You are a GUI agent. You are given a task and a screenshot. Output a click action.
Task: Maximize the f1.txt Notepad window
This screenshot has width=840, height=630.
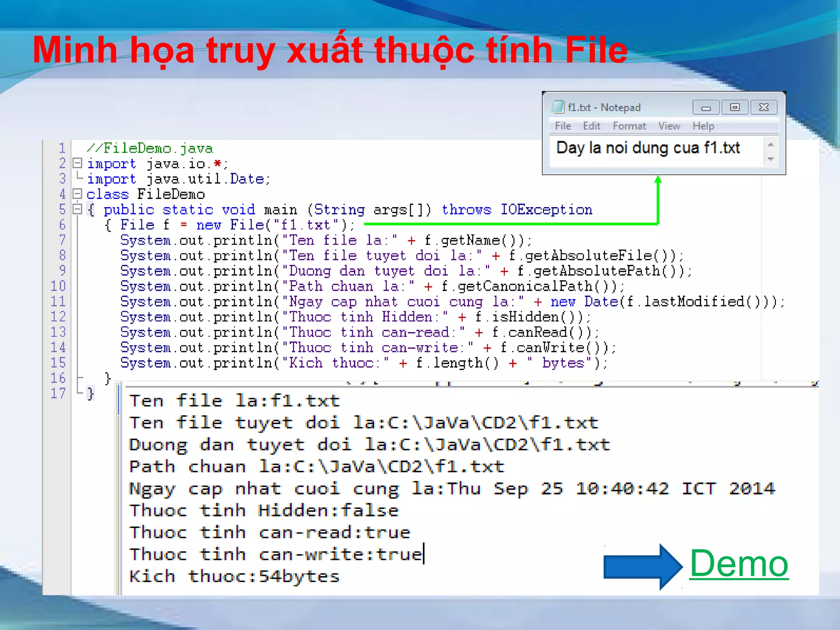coord(735,107)
